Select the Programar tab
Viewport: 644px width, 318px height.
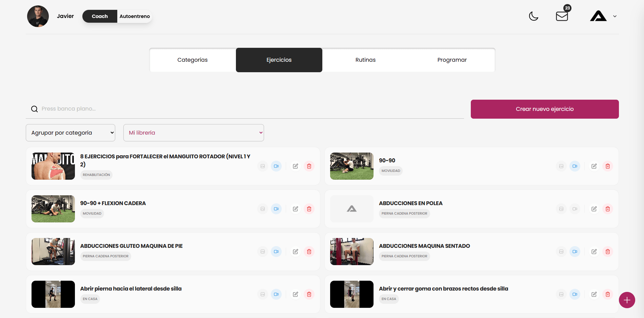[x=452, y=60]
